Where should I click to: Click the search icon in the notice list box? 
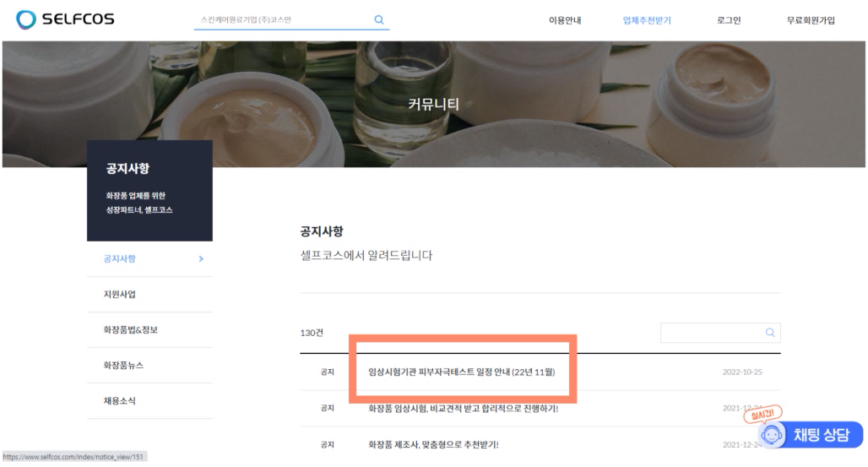(x=769, y=333)
